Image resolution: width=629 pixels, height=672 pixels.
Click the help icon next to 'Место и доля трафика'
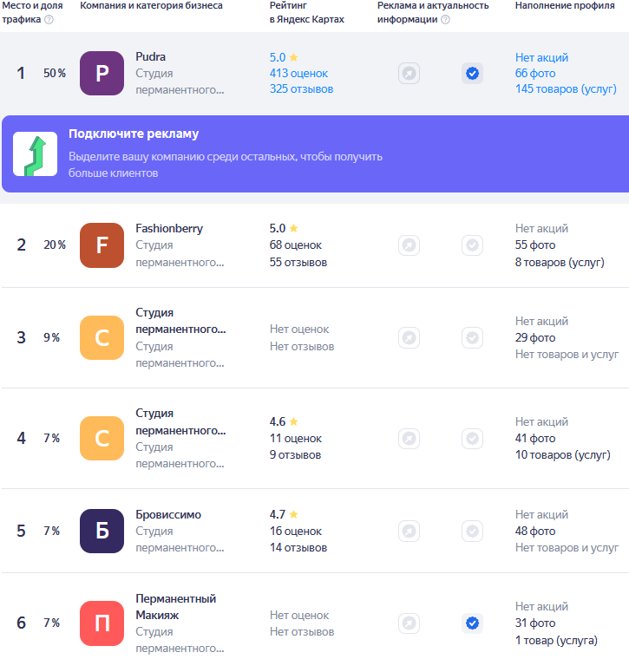49,20
